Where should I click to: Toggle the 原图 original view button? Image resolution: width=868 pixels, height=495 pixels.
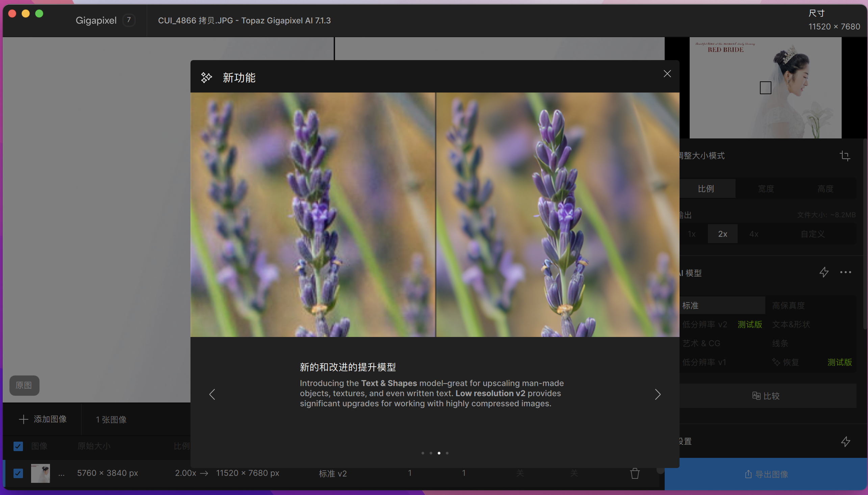[24, 385]
